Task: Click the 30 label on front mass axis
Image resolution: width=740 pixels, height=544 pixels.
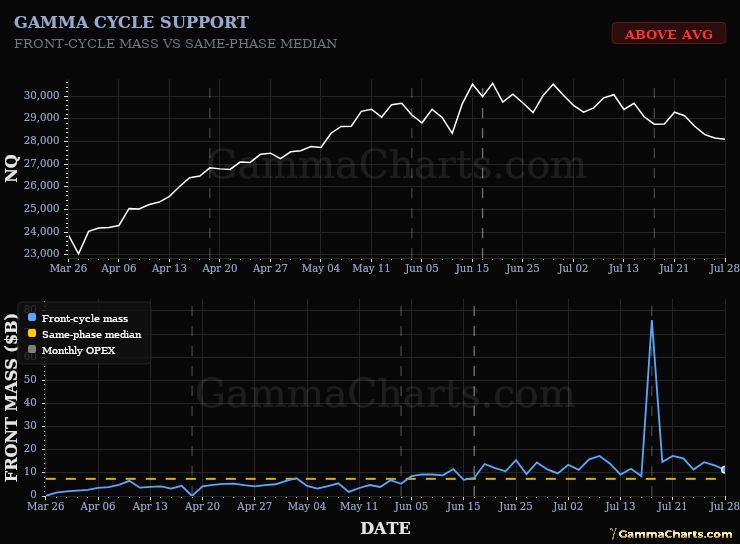Action: click(30, 426)
